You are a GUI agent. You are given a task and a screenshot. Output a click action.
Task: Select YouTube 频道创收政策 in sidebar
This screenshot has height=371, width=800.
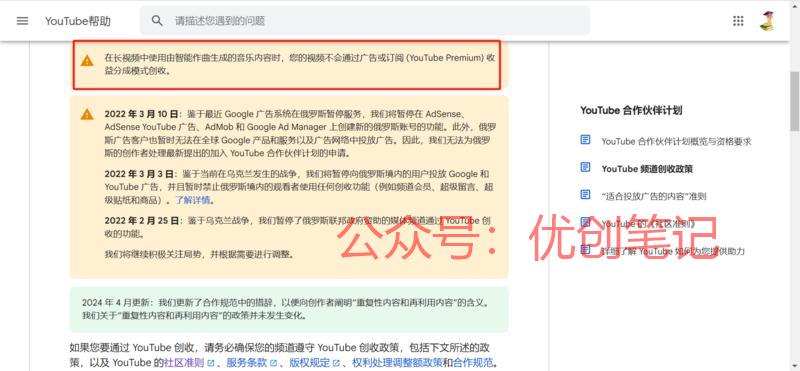pyautogui.click(x=647, y=169)
